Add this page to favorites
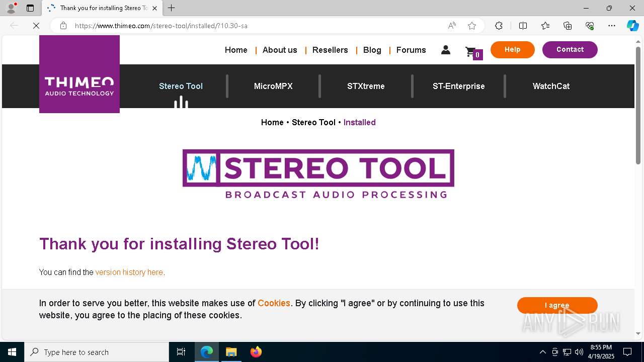The image size is (644, 362). [x=472, y=26]
